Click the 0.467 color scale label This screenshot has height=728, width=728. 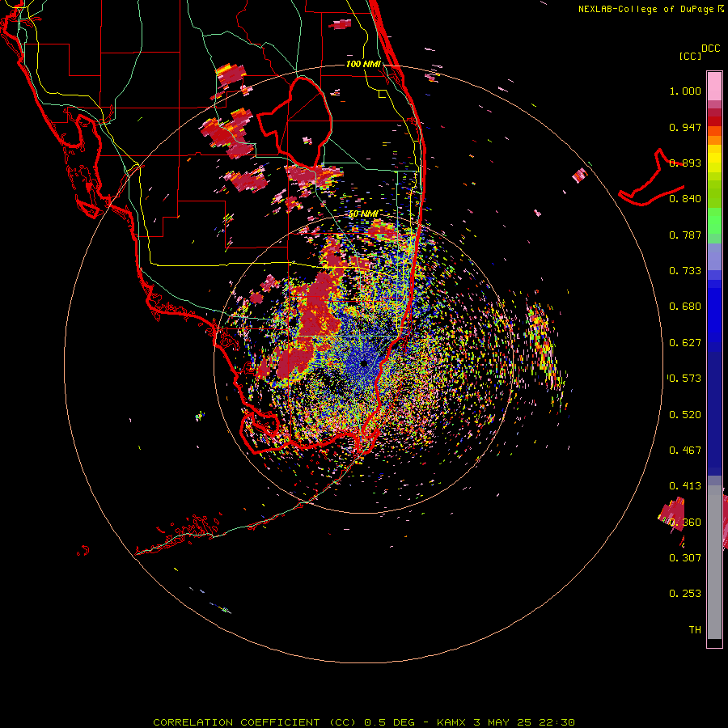(x=685, y=451)
